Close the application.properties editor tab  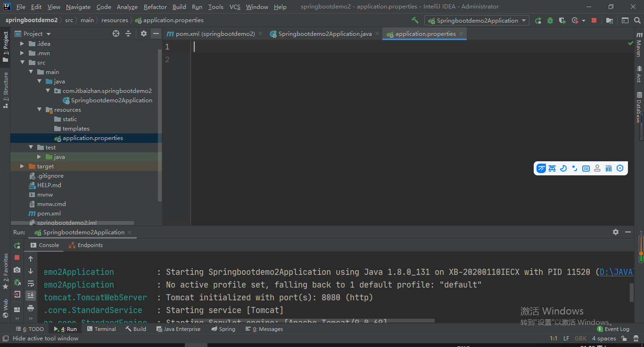pyautogui.click(x=461, y=33)
